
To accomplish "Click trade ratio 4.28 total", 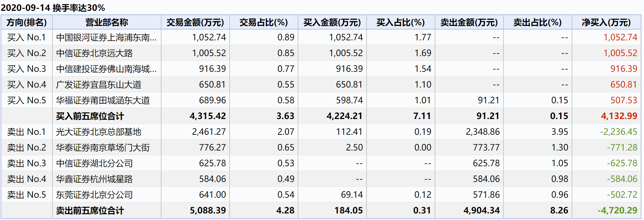I will pos(285,210).
